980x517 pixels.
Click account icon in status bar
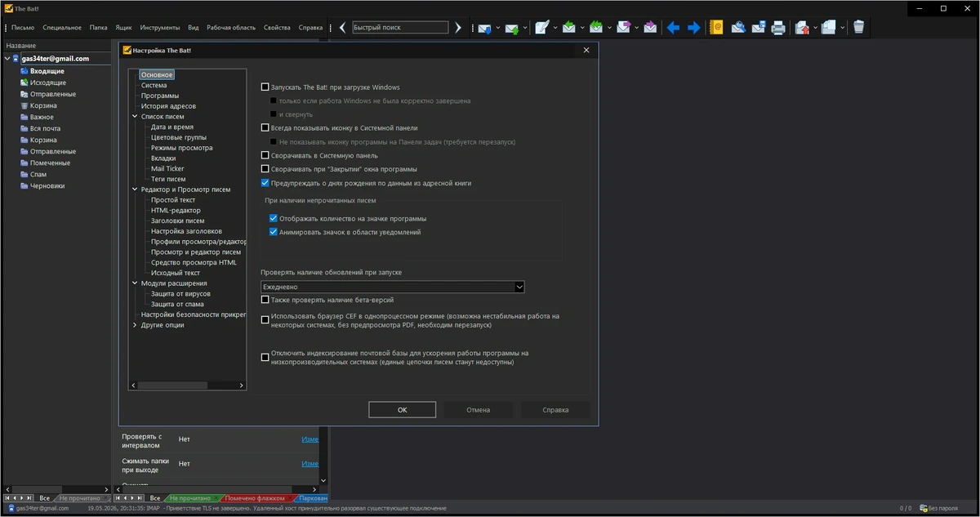(x=10, y=508)
